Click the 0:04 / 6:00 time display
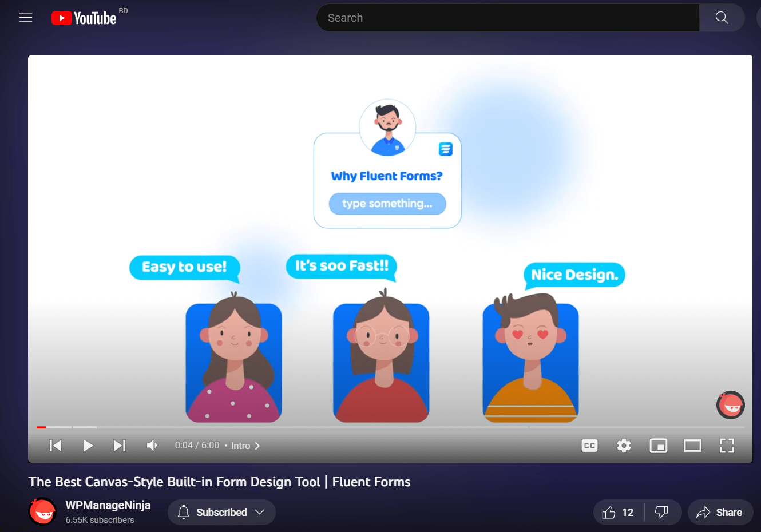This screenshot has width=761, height=532. (197, 446)
